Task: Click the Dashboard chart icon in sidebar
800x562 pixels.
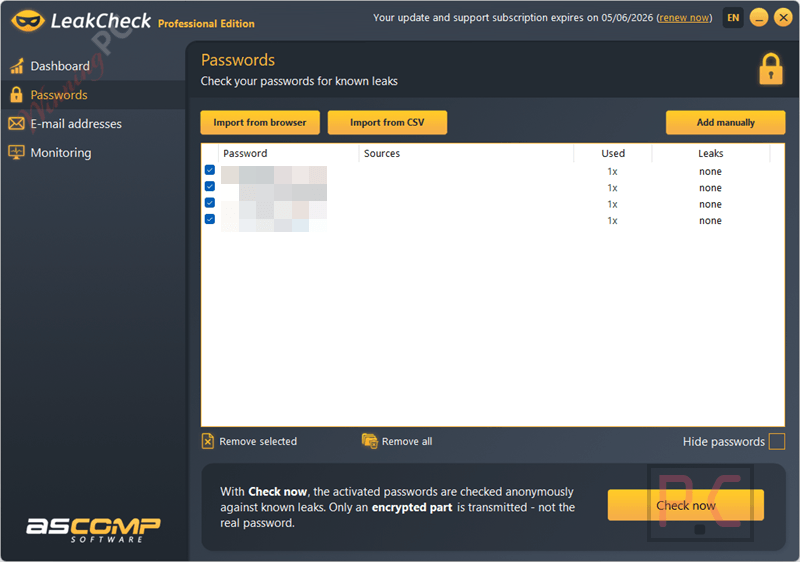Action: pyautogui.click(x=17, y=66)
